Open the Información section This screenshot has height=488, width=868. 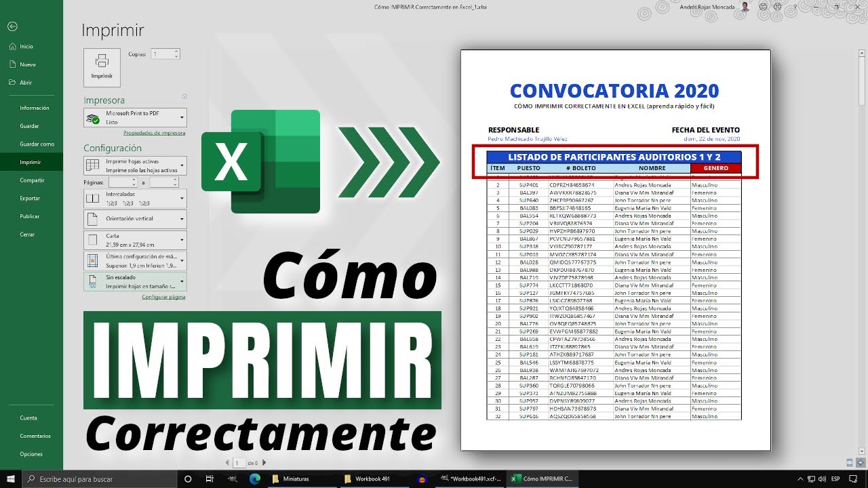[31, 108]
